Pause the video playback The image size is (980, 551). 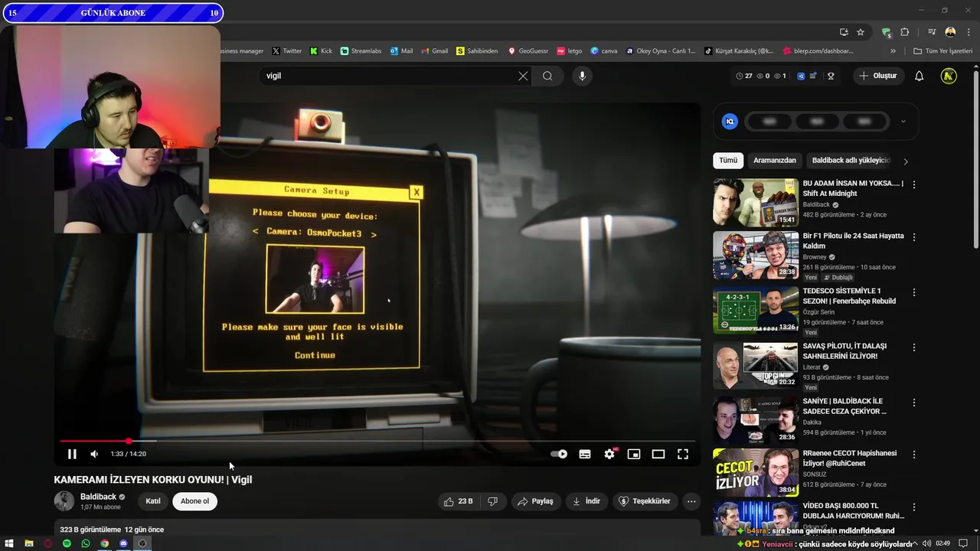pyautogui.click(x=72, y=454)
